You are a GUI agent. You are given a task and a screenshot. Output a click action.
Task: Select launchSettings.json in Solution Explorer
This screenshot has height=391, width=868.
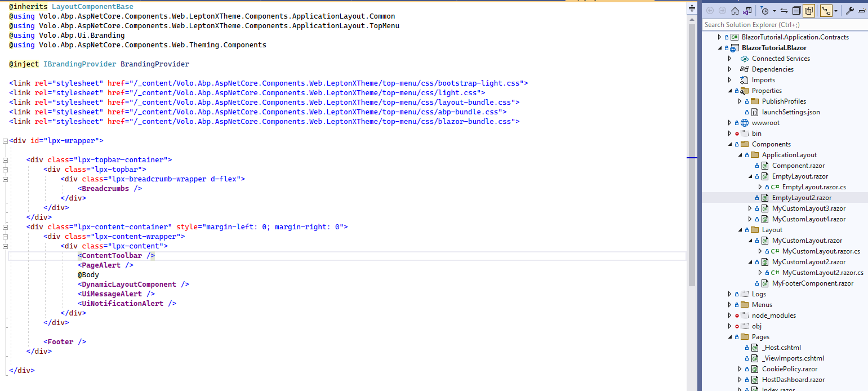click(x=791, y=112)
